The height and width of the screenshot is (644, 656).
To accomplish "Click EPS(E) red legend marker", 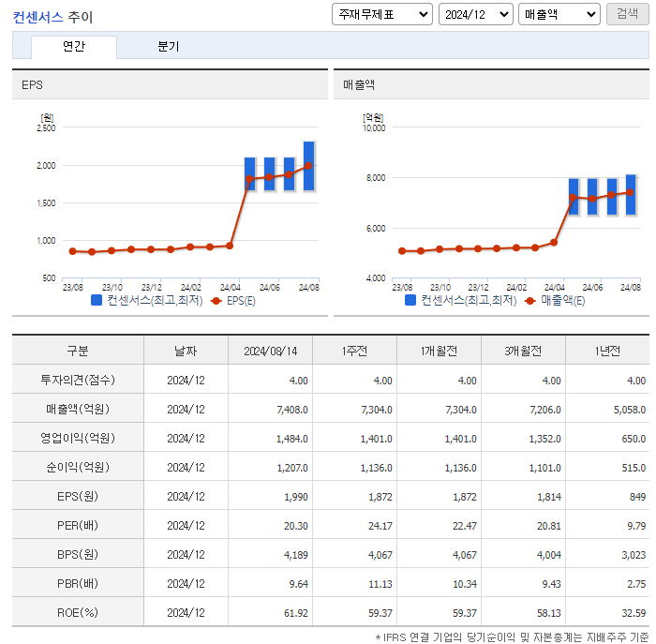I will tap(216, 301).
